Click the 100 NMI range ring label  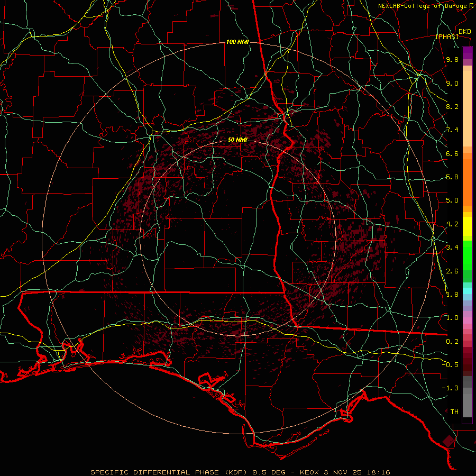click(x=237, y=42)
